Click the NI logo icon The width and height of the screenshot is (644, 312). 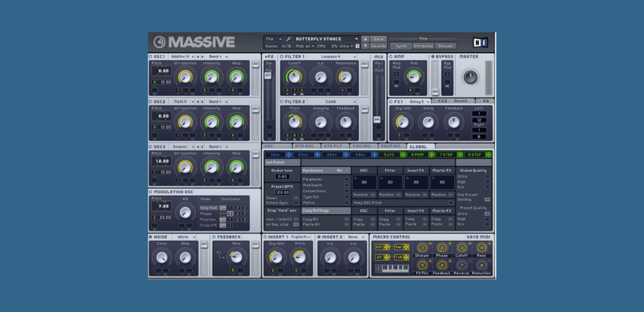480,42
